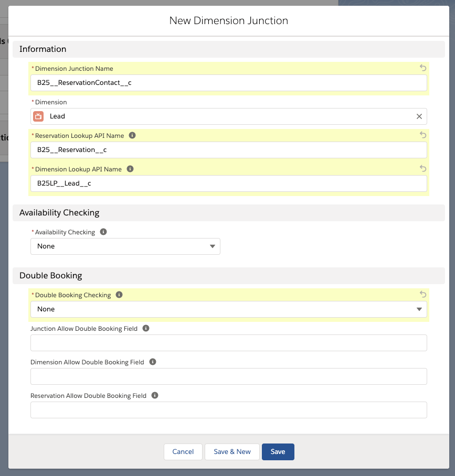Click undo icon for Reservation Lookup API Name

point(423,135)
